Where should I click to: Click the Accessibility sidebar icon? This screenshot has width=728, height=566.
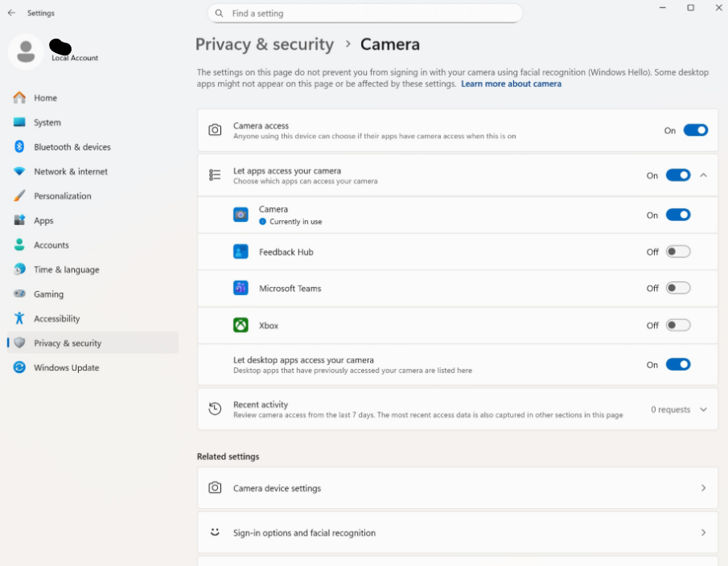pos(19,318)
